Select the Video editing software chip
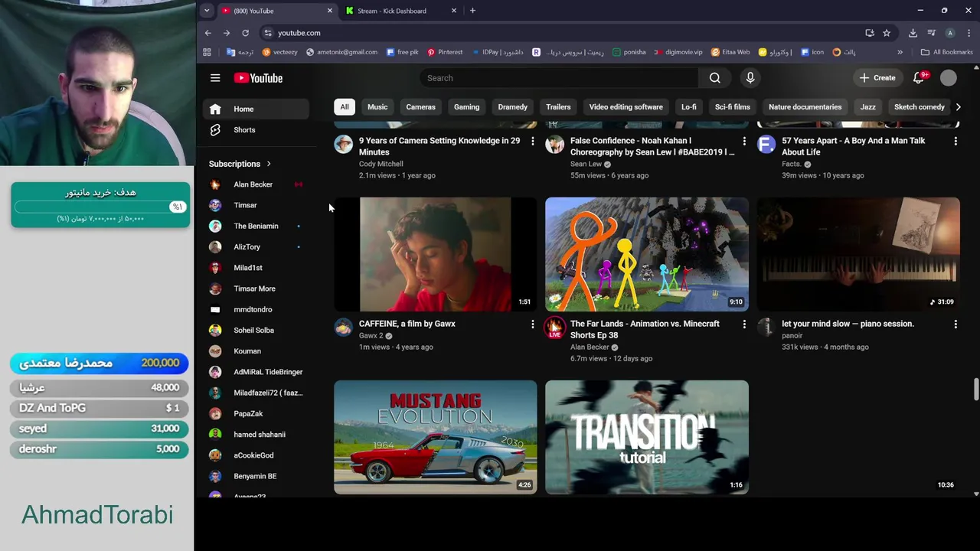 [626, 107]
